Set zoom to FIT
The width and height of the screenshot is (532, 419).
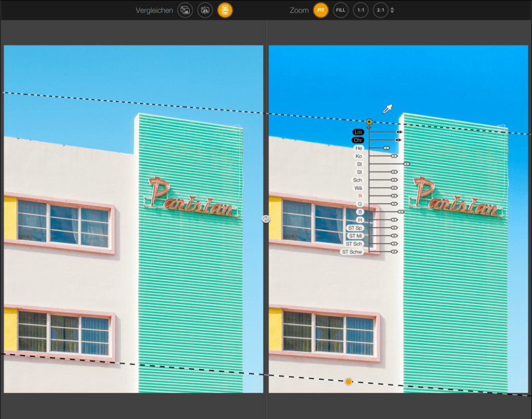(x=321, y=10)
